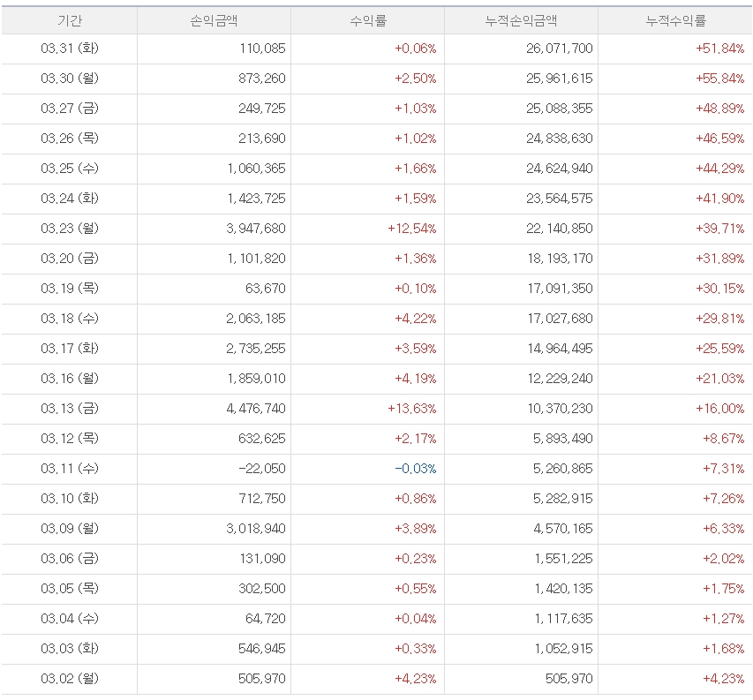Select the 03.24 (화) date cell

70,199
